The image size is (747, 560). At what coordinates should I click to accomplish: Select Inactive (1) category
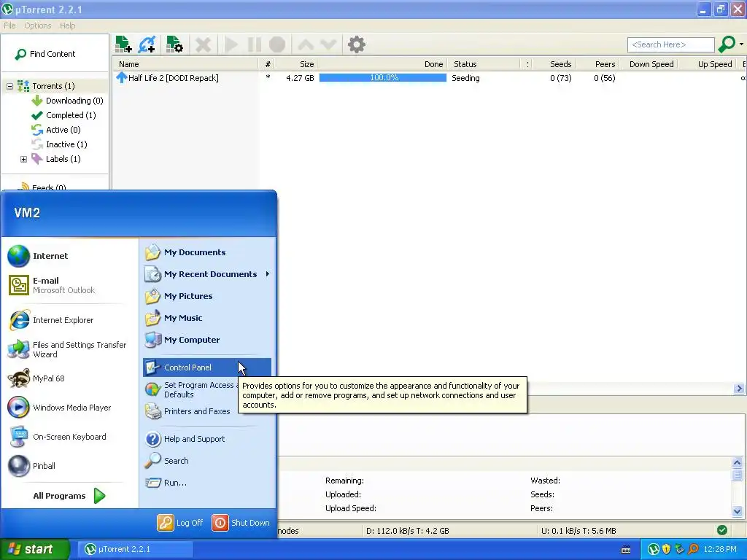click(59, 144)
